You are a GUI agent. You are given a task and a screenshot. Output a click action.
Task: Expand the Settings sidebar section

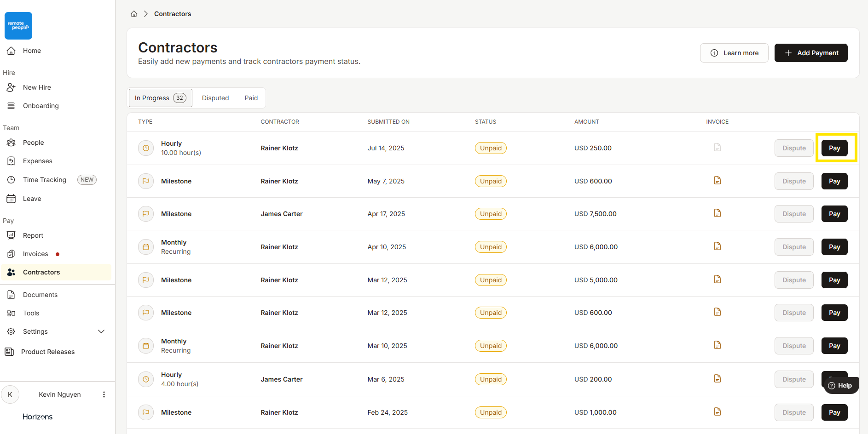(x=101, y=331)
